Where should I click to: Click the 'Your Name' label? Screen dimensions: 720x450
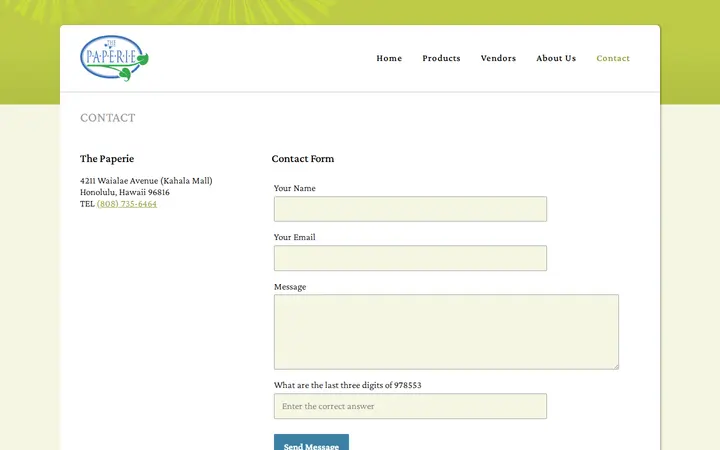click(x=294, y=188)
